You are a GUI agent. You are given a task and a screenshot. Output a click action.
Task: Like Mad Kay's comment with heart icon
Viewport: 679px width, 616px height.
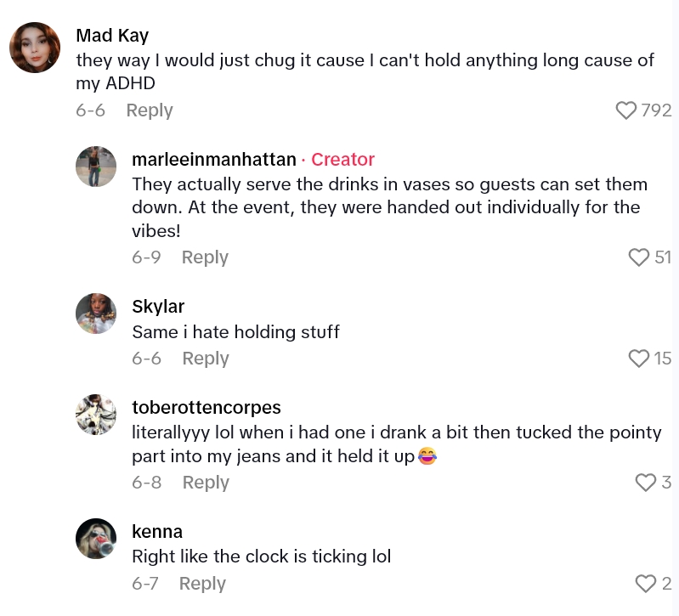(626, 110)
